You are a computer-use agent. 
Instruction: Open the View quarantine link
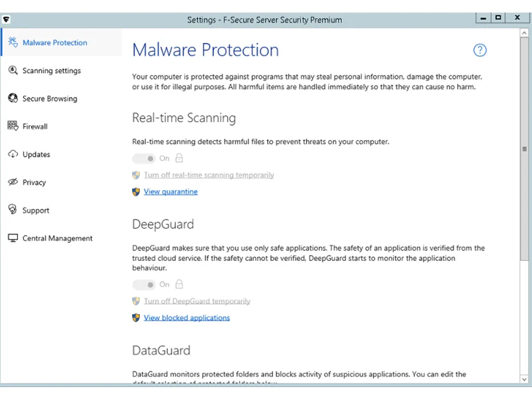point(170,192)
